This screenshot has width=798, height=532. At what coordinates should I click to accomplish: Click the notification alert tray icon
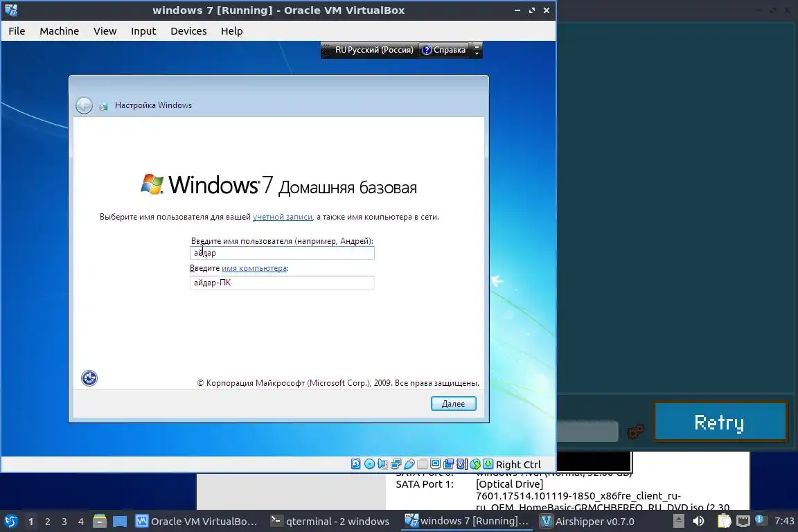click(x=761, y=520)
